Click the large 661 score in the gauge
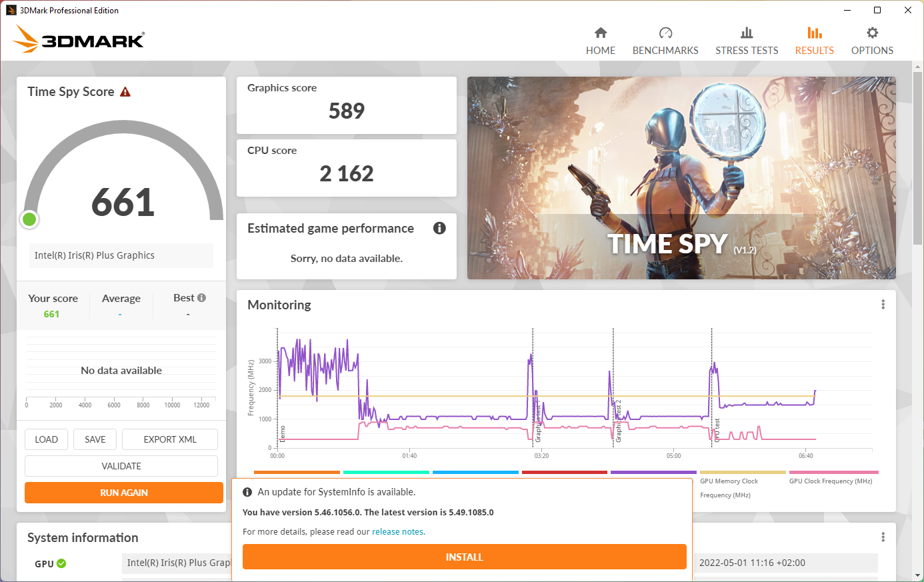This screenshot has height=582, width=924. (123, 202)
